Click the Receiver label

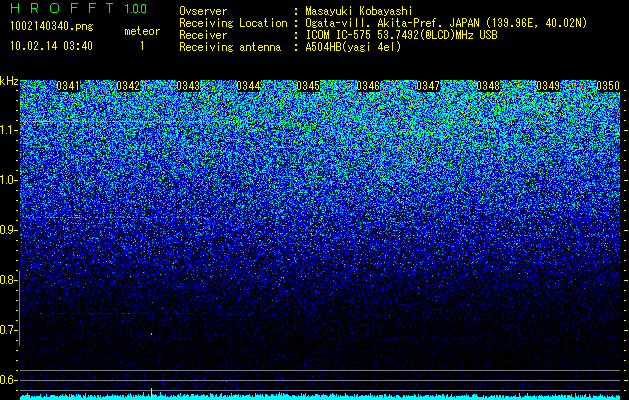[203, 35]
